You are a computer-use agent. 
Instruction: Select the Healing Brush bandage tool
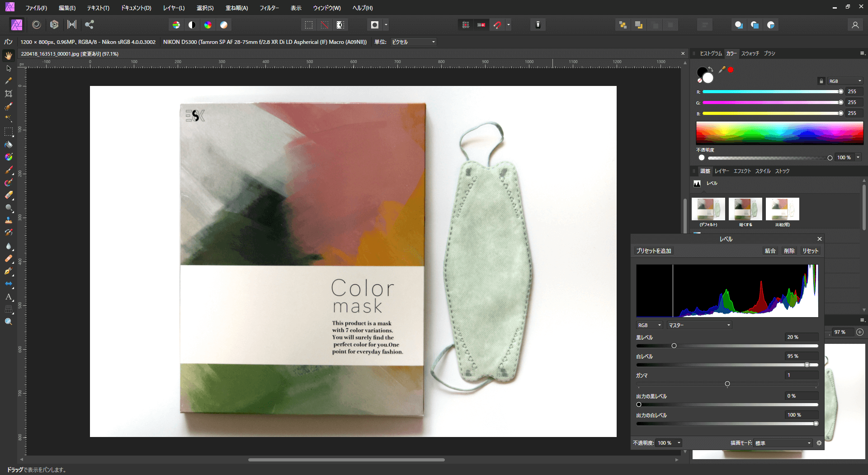9,259
